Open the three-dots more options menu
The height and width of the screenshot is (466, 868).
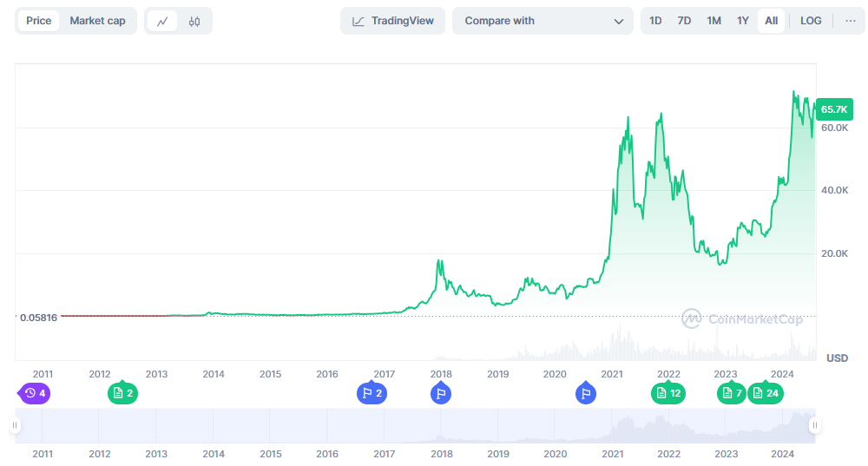pyautogui.click(x=851, y=21)
